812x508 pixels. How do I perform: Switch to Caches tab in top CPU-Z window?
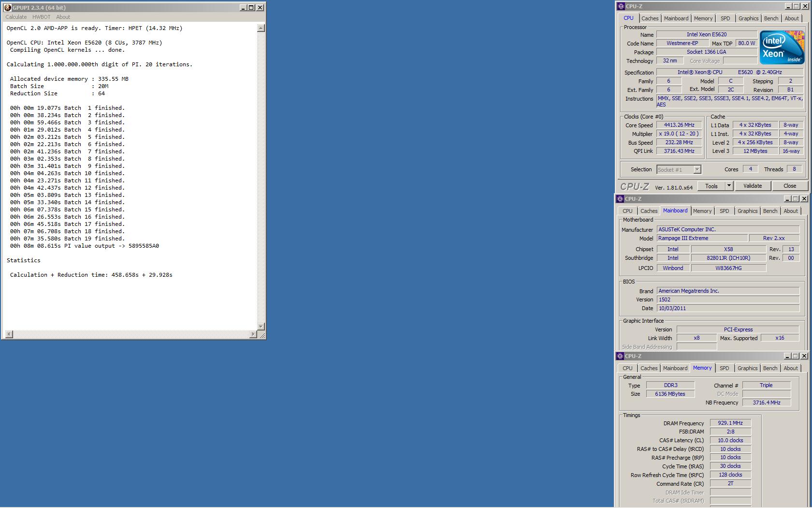(650, 18)
